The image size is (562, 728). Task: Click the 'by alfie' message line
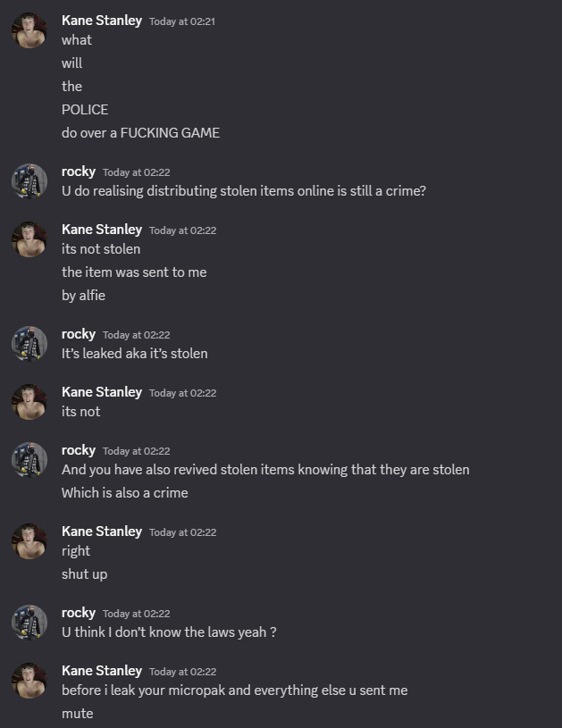[83, 296]
